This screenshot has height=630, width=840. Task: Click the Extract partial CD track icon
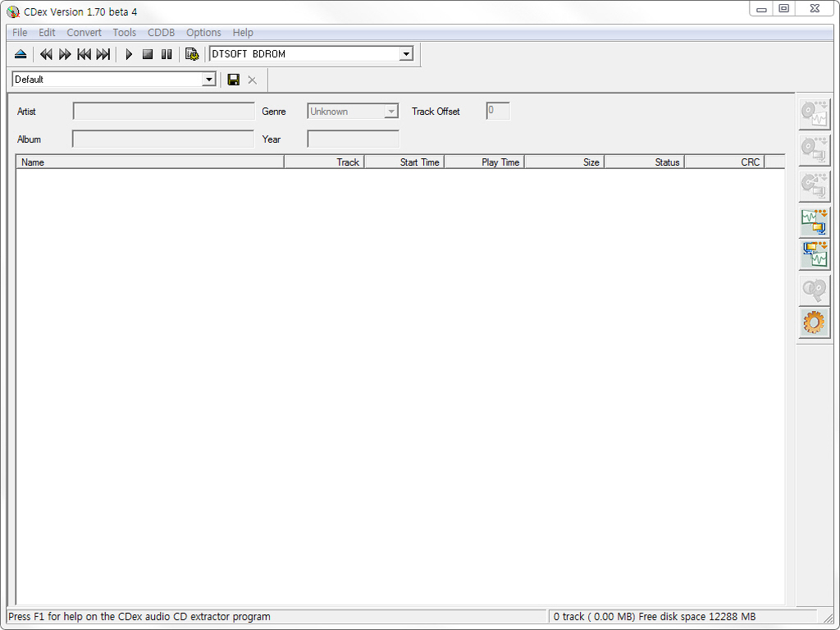815,186
